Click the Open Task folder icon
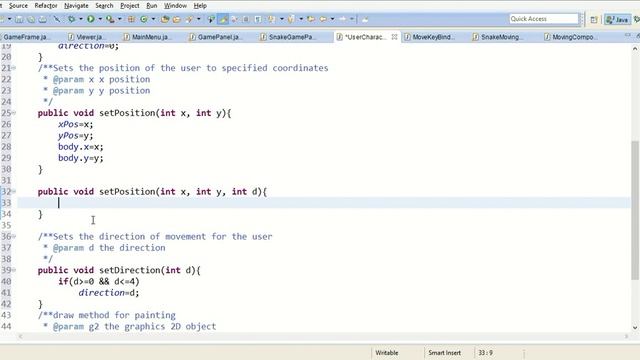The height and width of the screenshot is (360, 640). pos(176,19)
